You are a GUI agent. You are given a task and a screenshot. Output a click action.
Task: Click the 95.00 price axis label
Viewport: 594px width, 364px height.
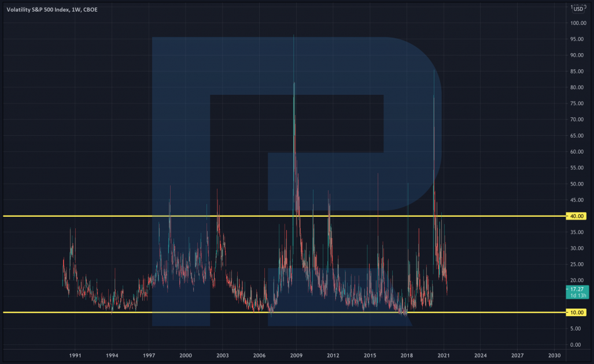[577, 39]
